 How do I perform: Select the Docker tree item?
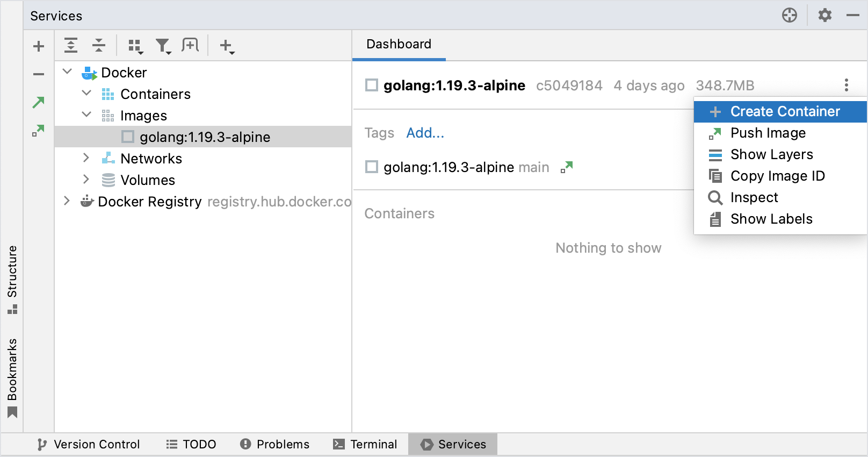click(124, 73)
